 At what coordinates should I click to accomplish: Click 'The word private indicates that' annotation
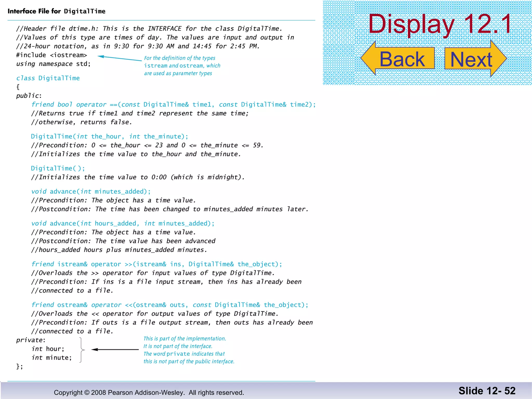(x=184, y=354)
